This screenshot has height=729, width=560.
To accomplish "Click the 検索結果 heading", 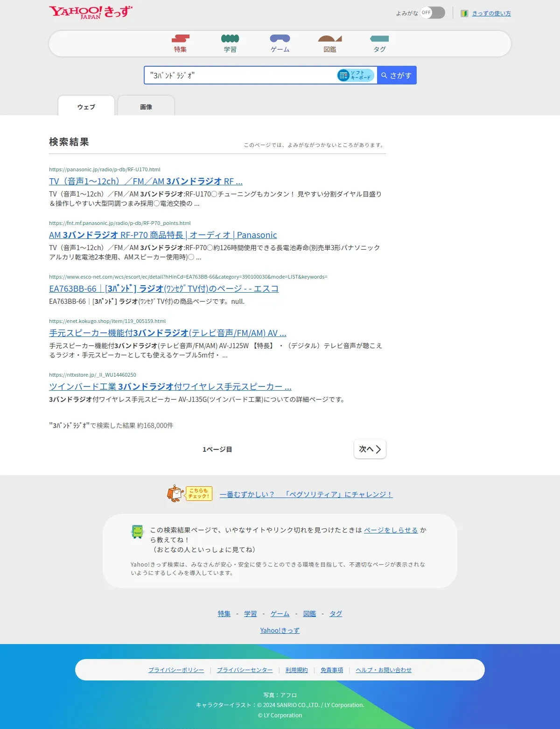I will pyautogui.click(x=69, y=142).
